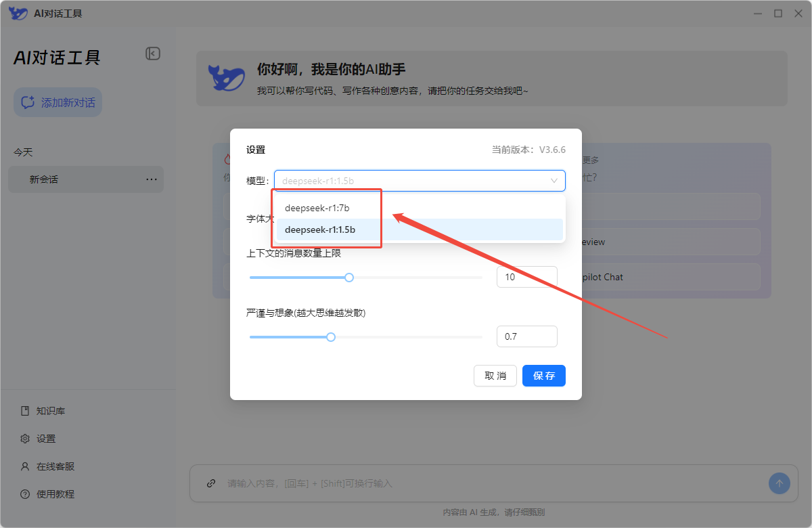Contact 在线客服 in the sidebar
The width and height of the screenshot is (812, 528).
tap(48, 466)
